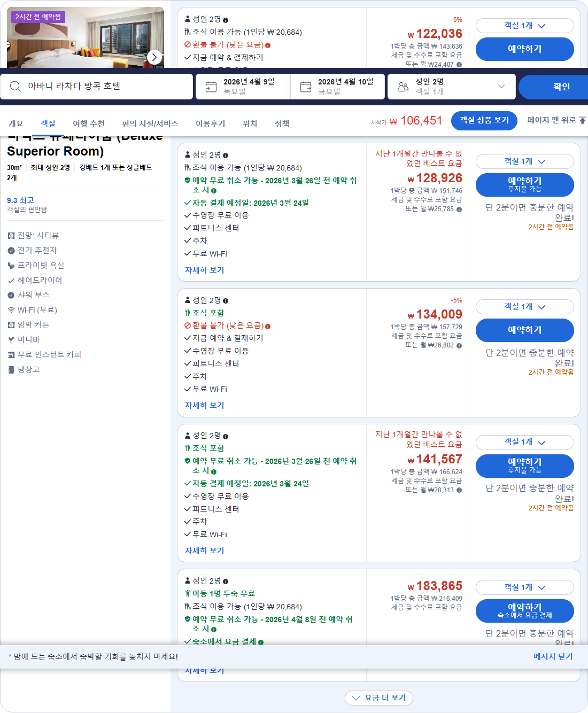Screen dimensions: 588x713
Task: Switch to the 위치 tab
Action: [x=250, y=123]
